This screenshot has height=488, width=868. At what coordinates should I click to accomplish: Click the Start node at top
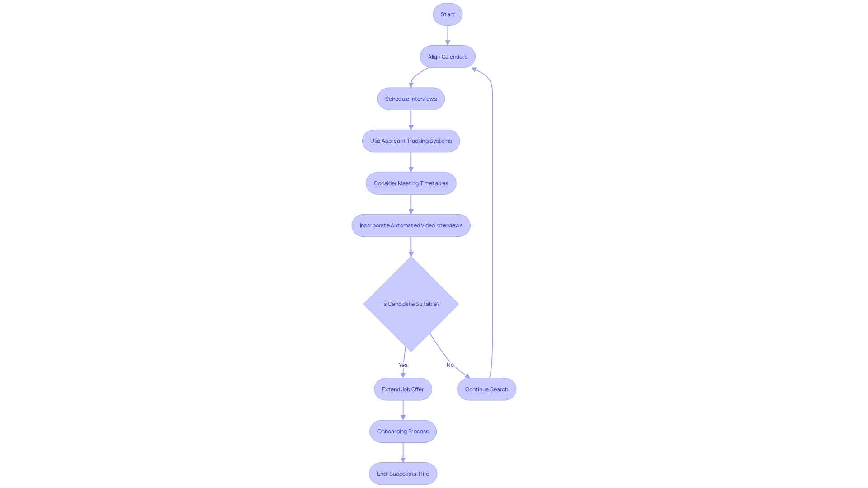tap(447, 14)
